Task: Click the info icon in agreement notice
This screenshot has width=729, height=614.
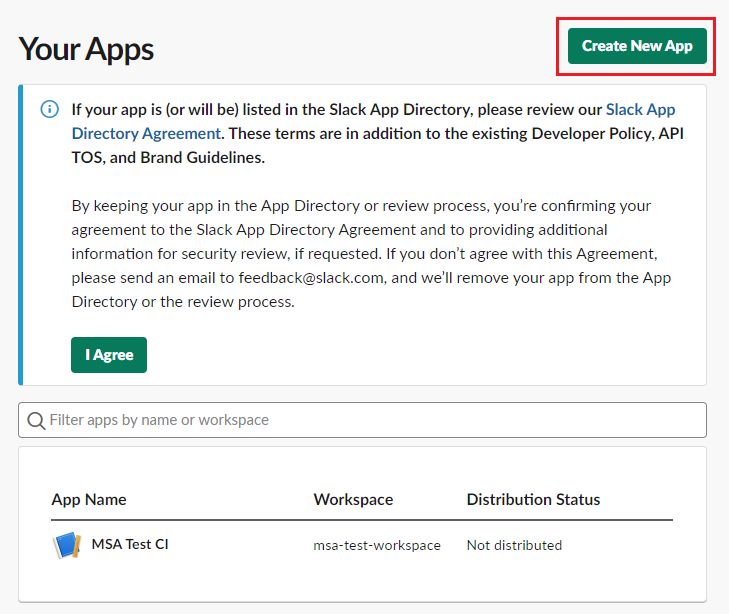Action: pyautogui.click(x=50, y=109)
